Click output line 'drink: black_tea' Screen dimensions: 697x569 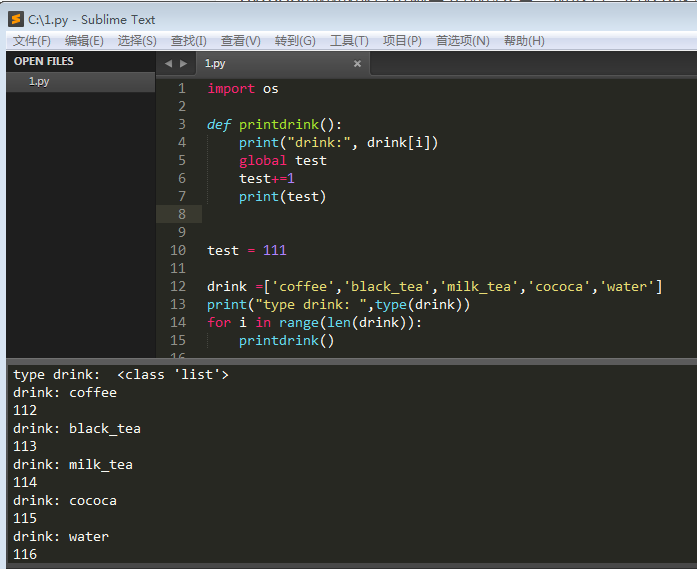pyautogui.click(x=77, y=429)
